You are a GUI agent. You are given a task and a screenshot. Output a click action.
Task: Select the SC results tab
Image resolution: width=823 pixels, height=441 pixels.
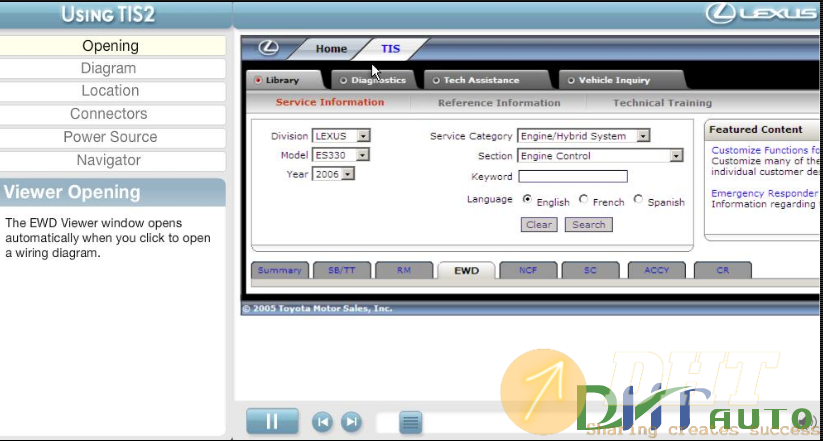[590, 270]
